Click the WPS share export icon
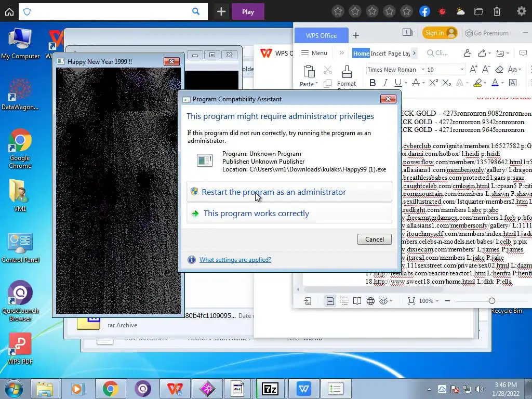Viewport: 532px width, 399px height. (x=482, y=53)
